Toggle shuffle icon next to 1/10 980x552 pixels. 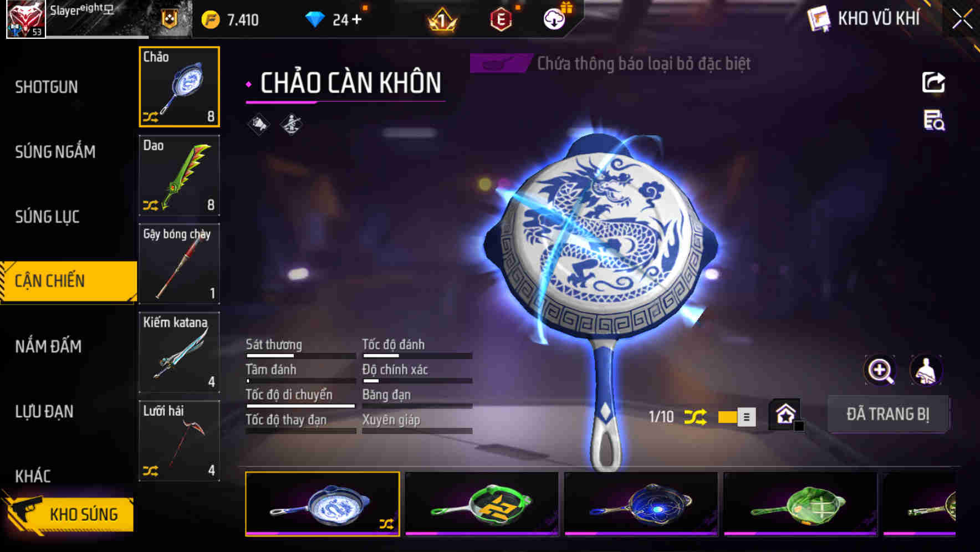coord(695,417)
